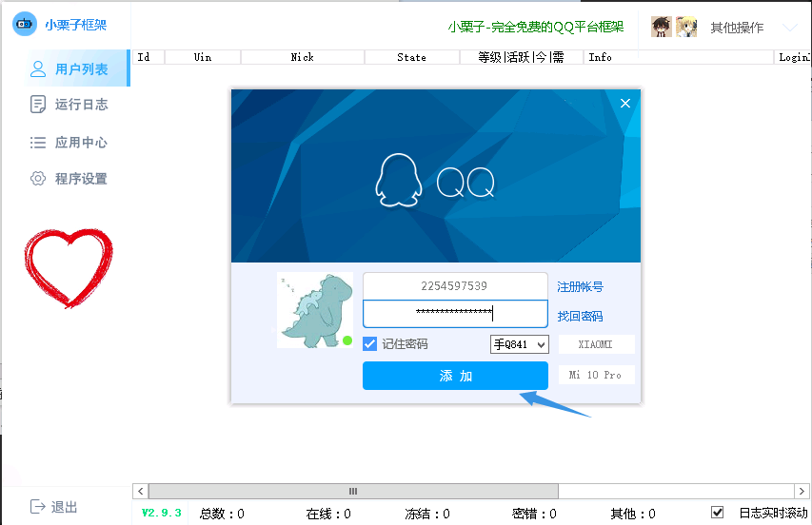The image size is (812, 525).
Task: Click the 其他：0 status entry
Action: (x=633, y=514)
